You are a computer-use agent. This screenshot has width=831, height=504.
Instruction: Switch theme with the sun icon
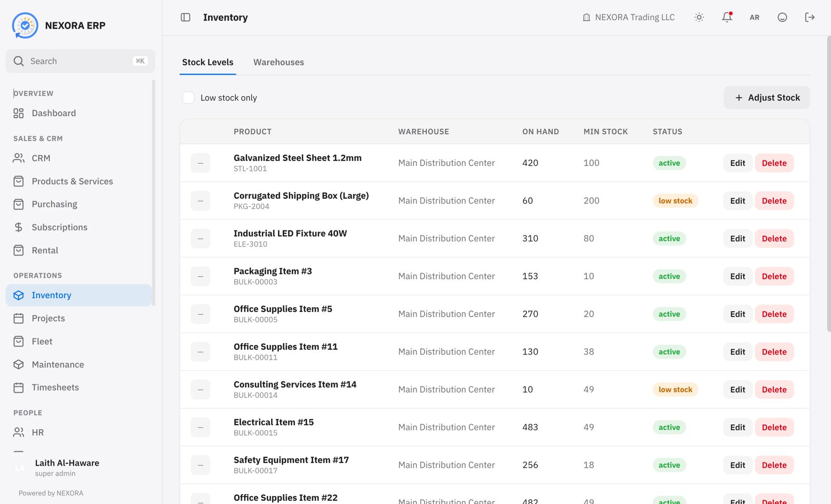(699, 17)
